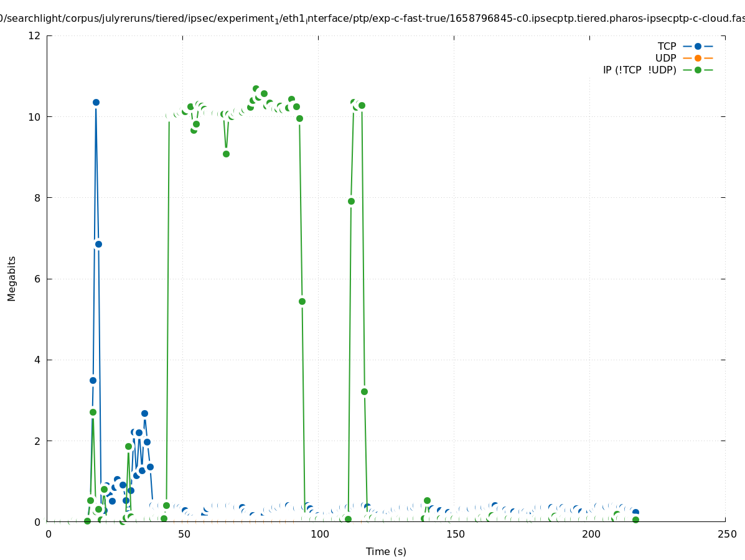Click the file path title at top
Screen dimensions: 745x560
click(372, 19)
